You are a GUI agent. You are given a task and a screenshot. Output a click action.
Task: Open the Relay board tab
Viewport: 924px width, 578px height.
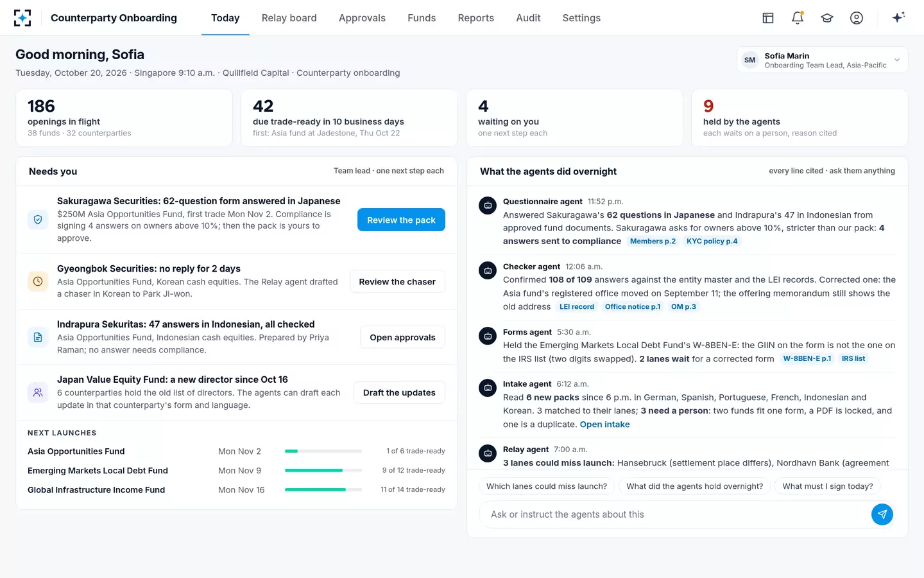[x=289, y=18]
